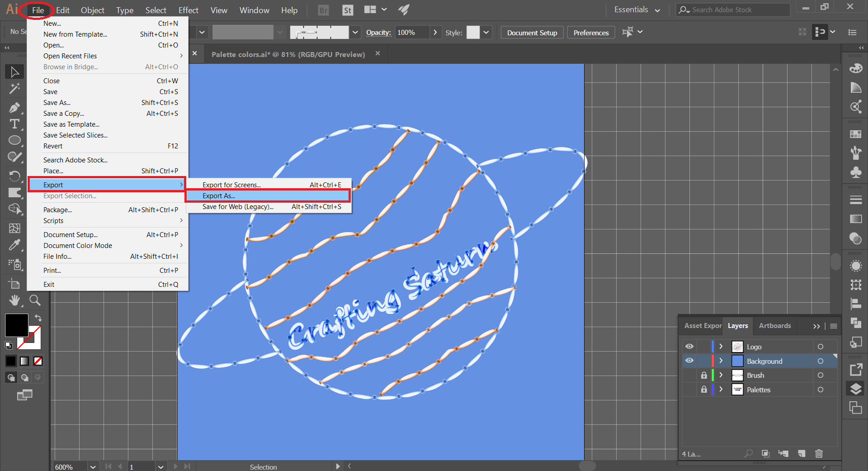Create new layer icon in Layers panel
The height and width of the screenshot is (471, 868).
(802, 453)
